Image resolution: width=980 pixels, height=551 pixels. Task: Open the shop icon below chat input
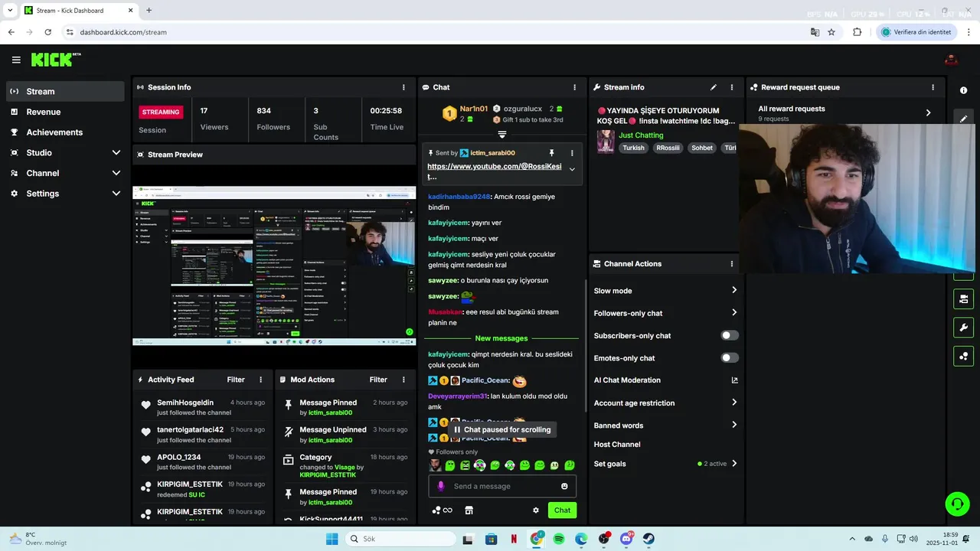click(469, 510)
